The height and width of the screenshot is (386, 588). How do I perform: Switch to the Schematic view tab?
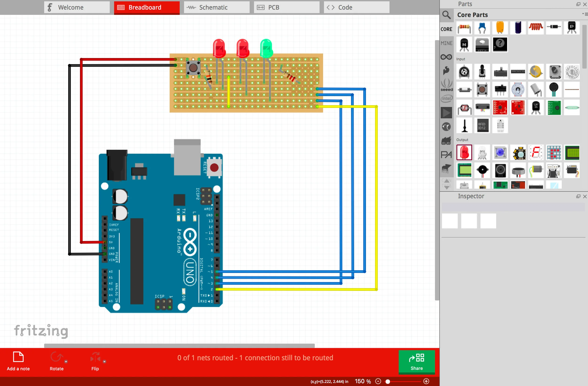tap(217, 8)
